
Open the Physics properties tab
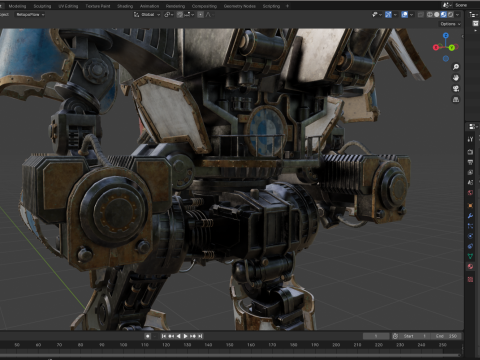470,236
